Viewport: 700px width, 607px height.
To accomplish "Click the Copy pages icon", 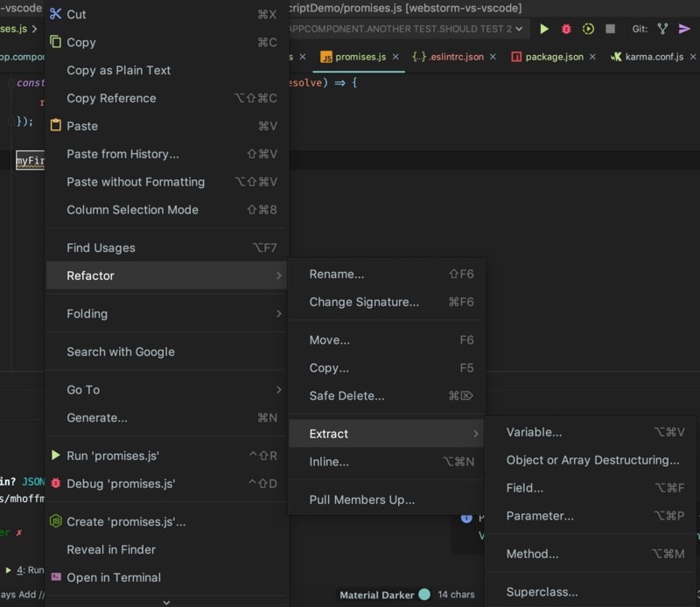I will [55, 41].
